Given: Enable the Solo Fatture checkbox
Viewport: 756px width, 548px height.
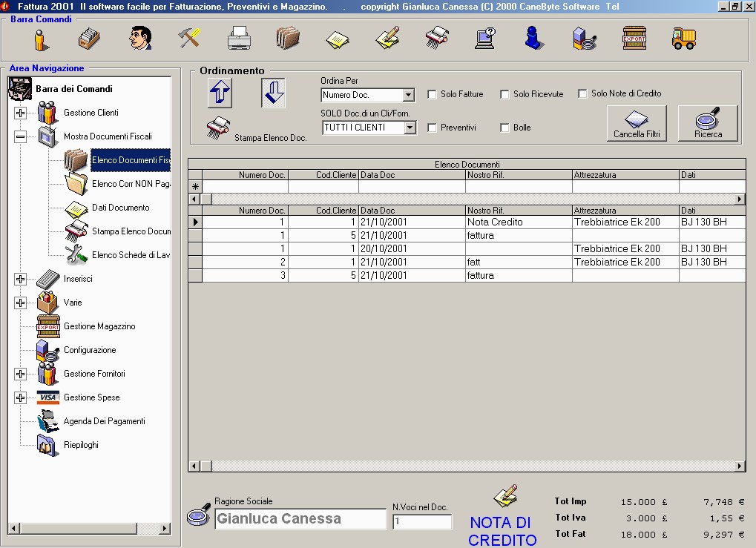Looking at the screenshot, I should (432, 94).
